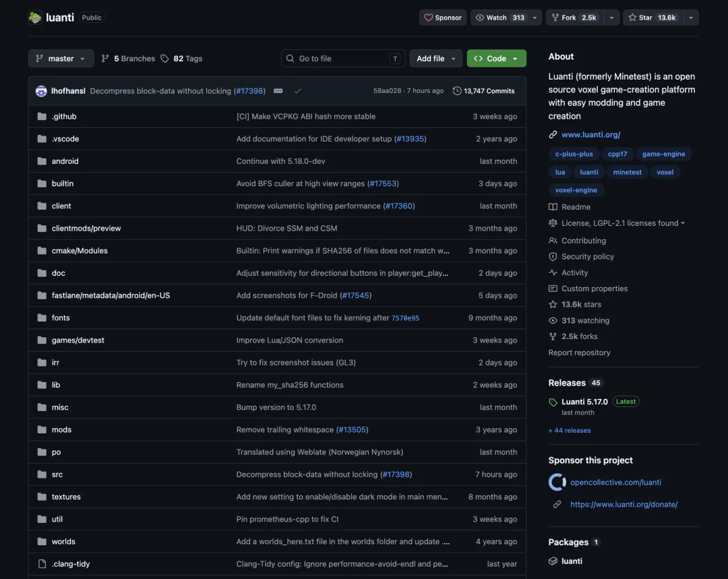This screenshot has height=579, width=728.
Task: Open the games/devtest folder
Action: coord(78,340)
